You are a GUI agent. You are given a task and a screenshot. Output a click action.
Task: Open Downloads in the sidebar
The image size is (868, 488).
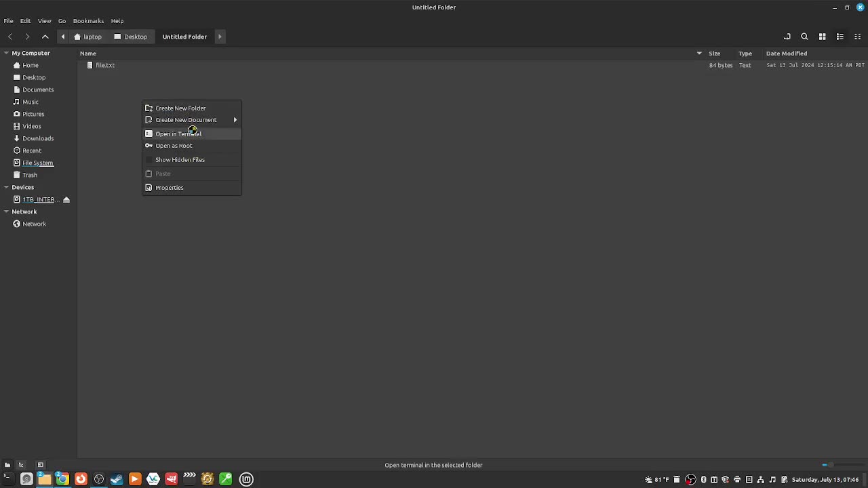click(39, 139)
